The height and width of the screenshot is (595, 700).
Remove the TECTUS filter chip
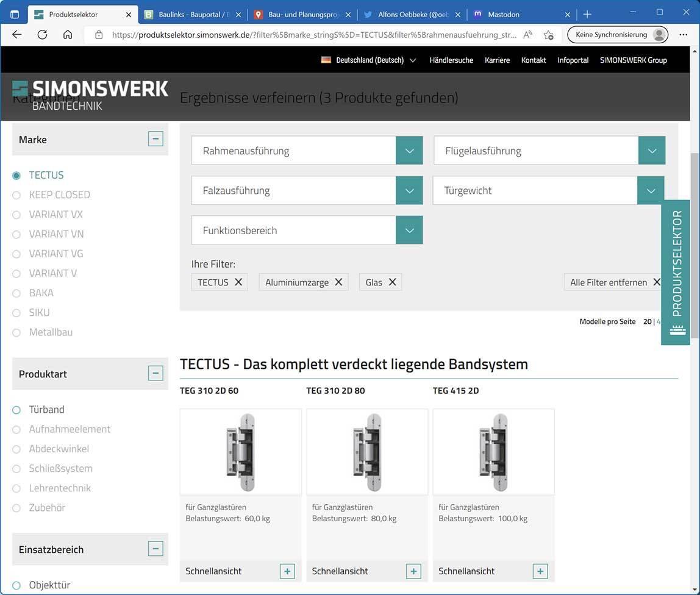click(238, 282)
